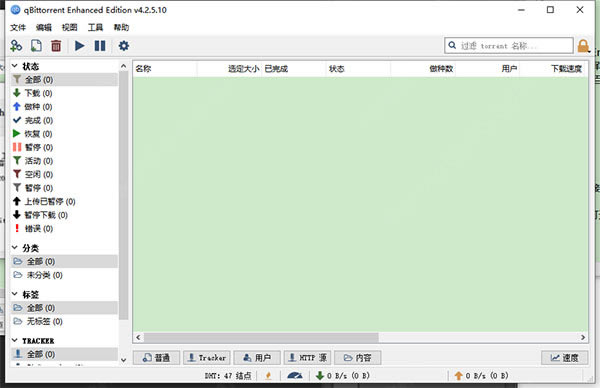Open the 编辑 menu
Image resolution: width=600 pixels, height=388 pixels.
pos(44,27)
